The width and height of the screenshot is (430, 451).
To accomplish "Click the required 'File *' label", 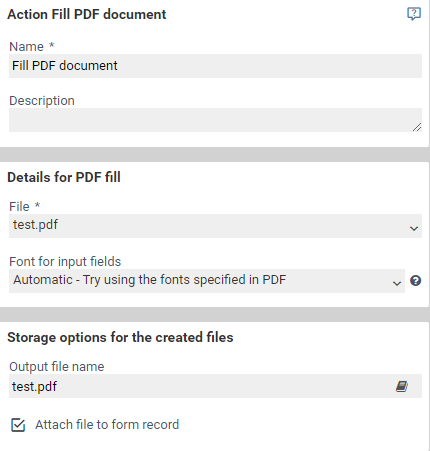I will click(25, 206).
